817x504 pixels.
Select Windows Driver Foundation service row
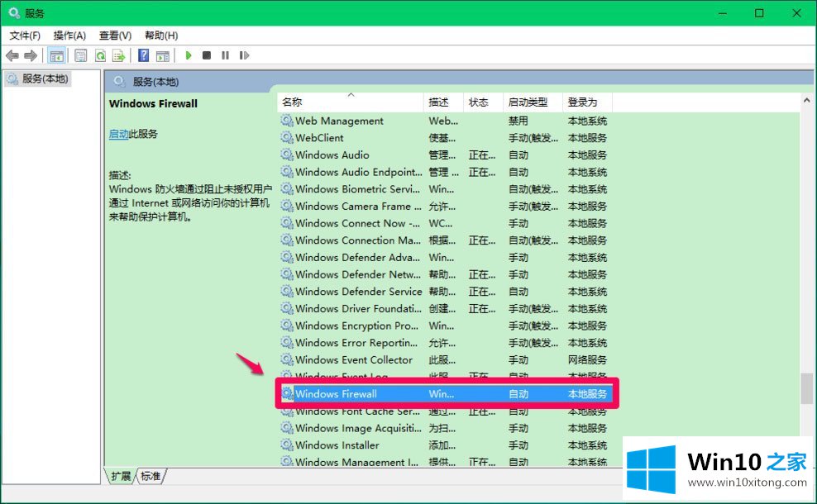444,309
